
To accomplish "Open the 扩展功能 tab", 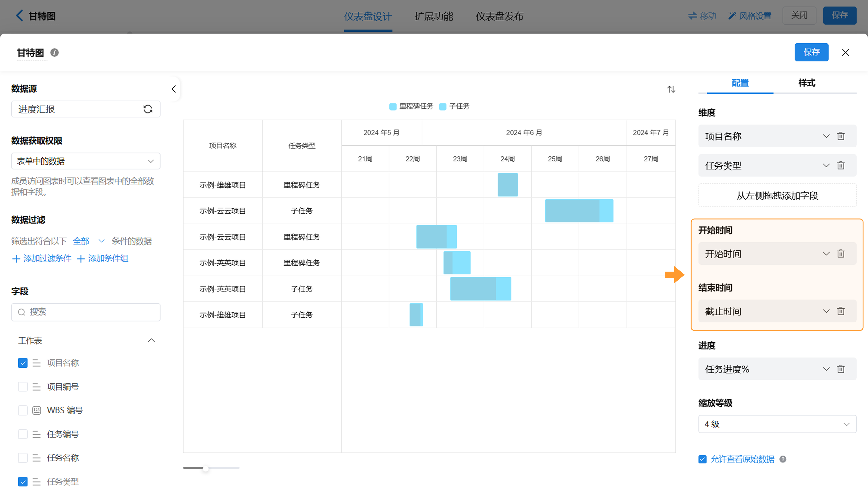I will (434, 16).
